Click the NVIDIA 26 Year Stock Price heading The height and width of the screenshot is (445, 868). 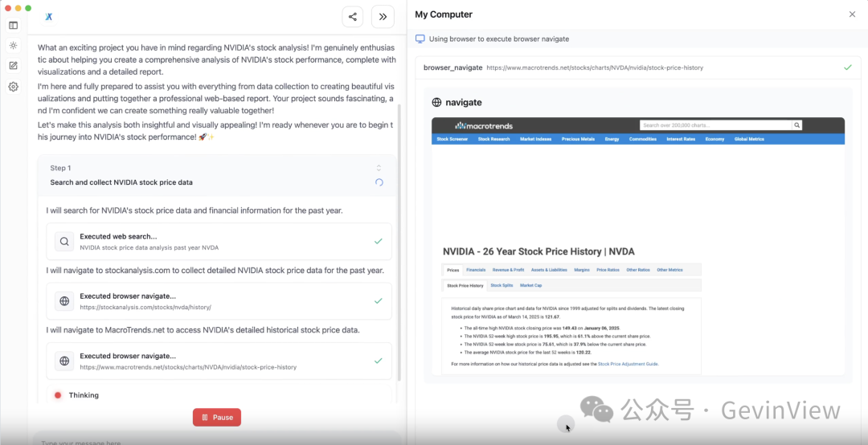538,251
